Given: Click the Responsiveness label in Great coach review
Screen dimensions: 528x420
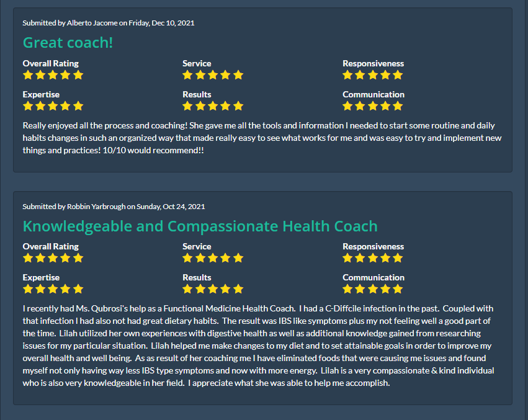Looking at the screenshot, I should [x=373, y=63].
